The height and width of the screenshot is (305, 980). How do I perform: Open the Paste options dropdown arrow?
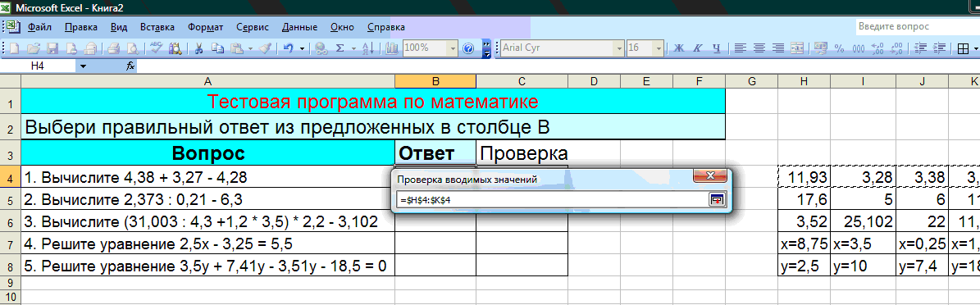[x=250, y=48]
